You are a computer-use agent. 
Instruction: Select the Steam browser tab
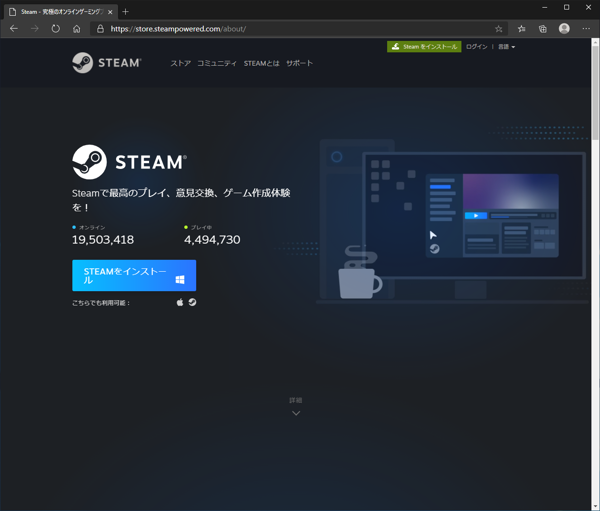click(x=61, y=12)
